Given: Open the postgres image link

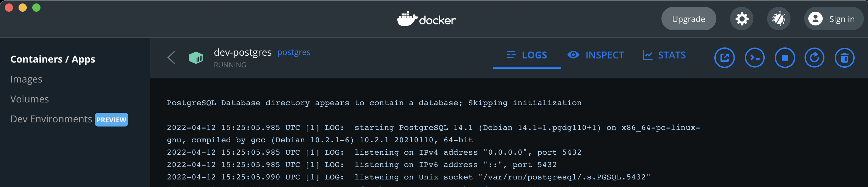Looking at the screenshot, I should click(294, 52).
